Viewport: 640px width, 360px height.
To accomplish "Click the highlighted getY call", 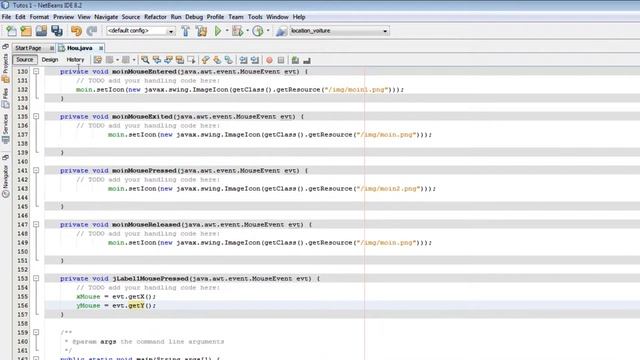I will click(136, 305).
